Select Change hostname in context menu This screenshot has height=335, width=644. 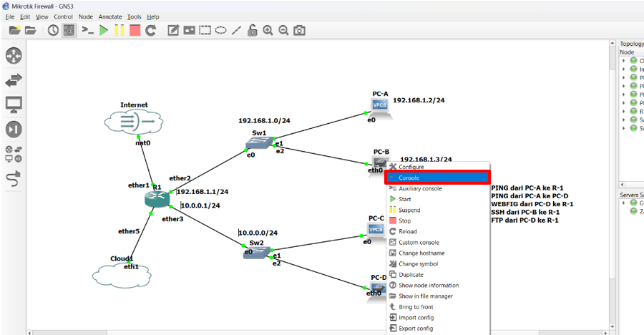coord(421,253)
